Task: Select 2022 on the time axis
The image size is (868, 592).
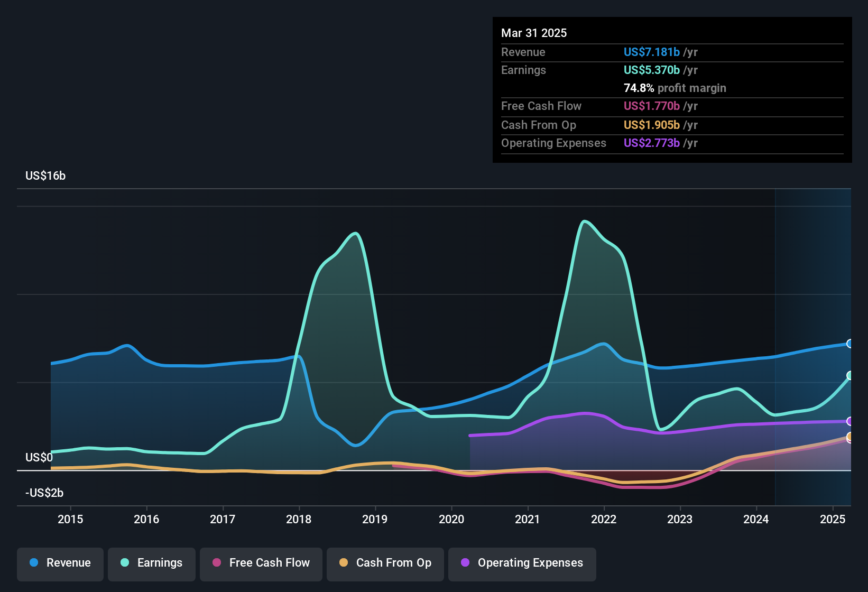Action: click(604, 519)
